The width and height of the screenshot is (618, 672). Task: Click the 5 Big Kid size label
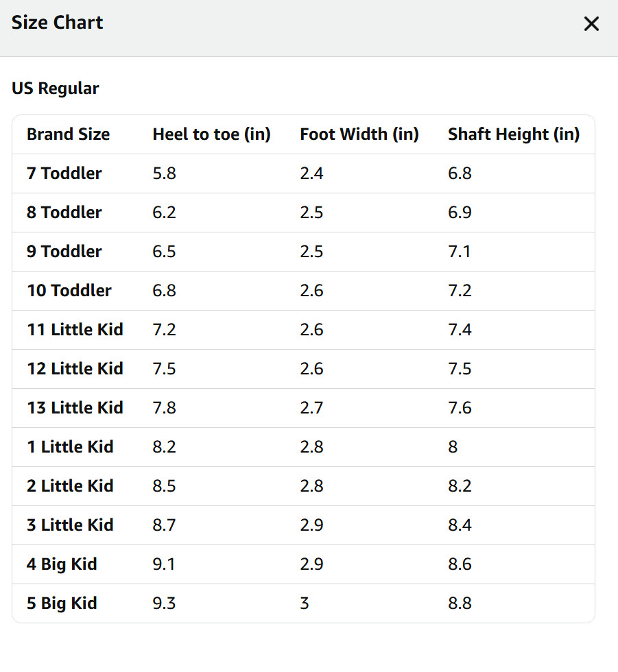click(x=62, y=603)
